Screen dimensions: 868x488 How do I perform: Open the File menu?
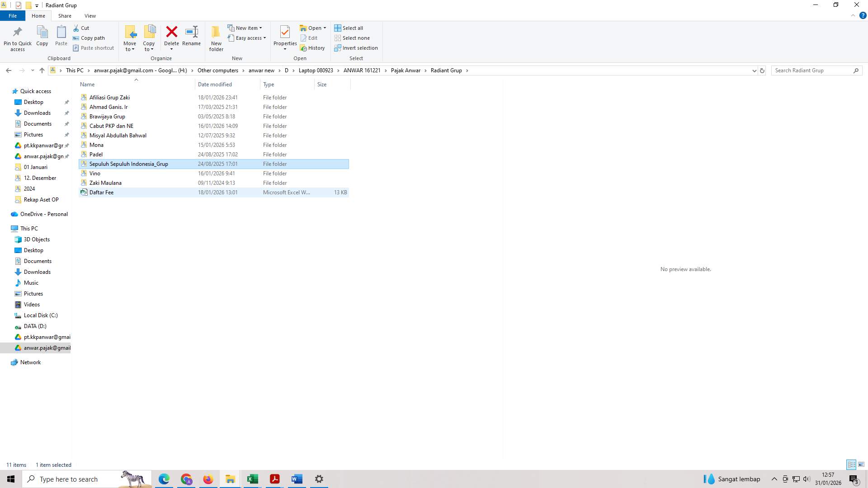(13, 15)
